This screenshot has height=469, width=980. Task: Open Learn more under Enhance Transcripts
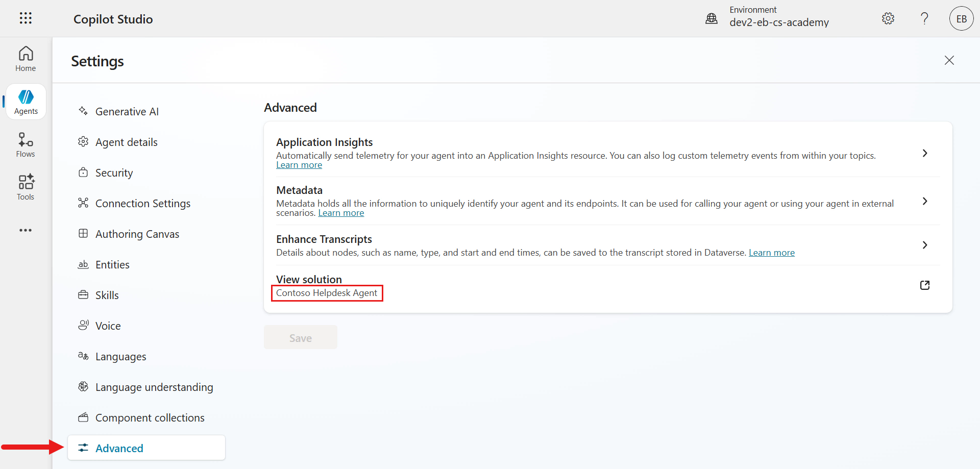[771, 252]
